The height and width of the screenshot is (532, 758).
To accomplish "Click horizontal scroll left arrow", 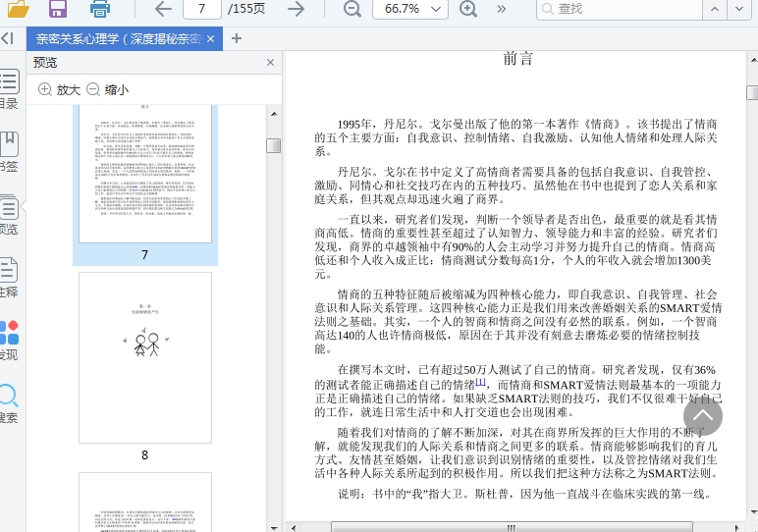I will pyautogui.click(x=294, y=528).
